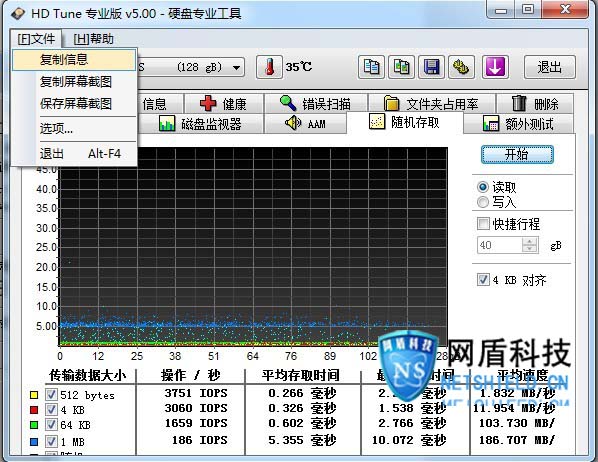Click the 3751 IOPS value

[x=196, y=393]
